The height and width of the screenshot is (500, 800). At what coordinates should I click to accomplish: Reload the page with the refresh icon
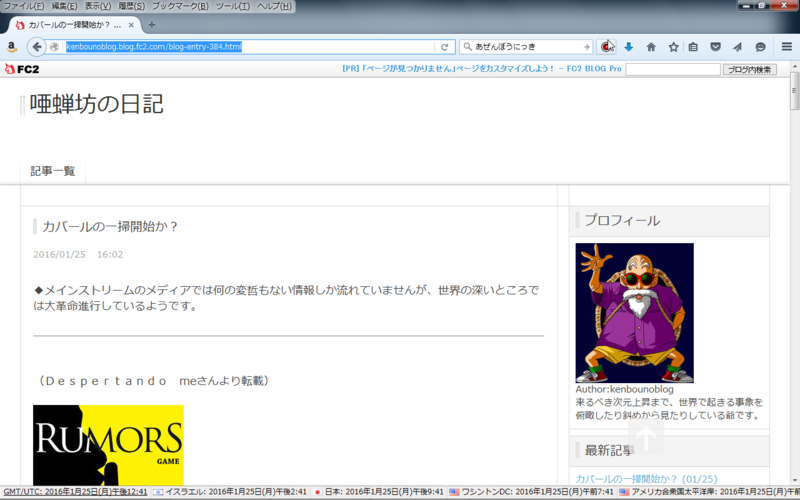click(444, 47)
